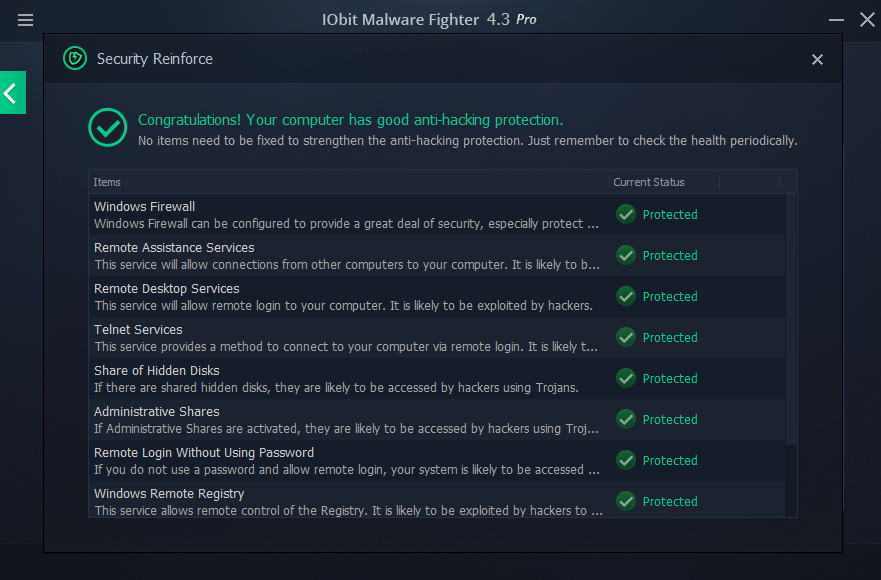Click the Remote Assistance Services checkmark icon
Screen dimensions: 881x580
pos(626,255)
